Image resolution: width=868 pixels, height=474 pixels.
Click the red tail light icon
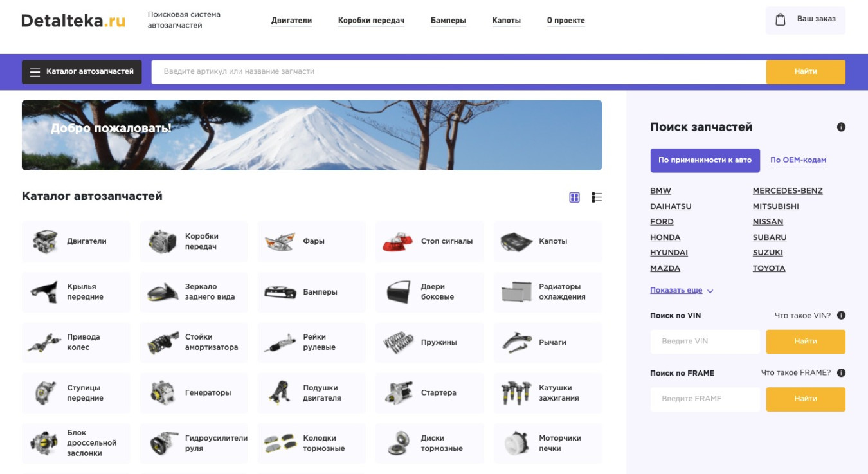[x=398, y=242]
